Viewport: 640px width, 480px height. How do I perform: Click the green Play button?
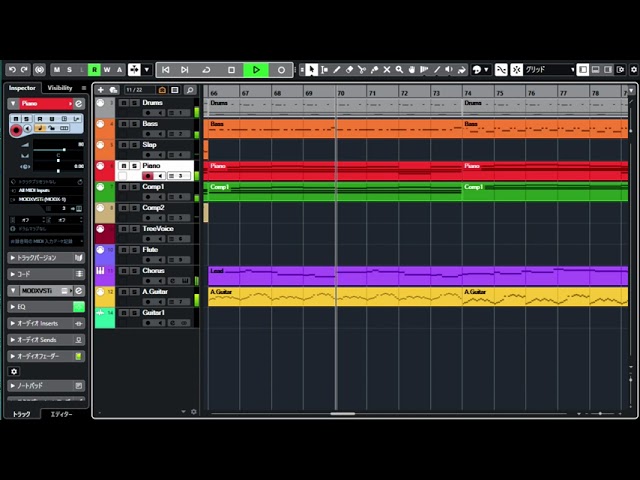point(256,70)
